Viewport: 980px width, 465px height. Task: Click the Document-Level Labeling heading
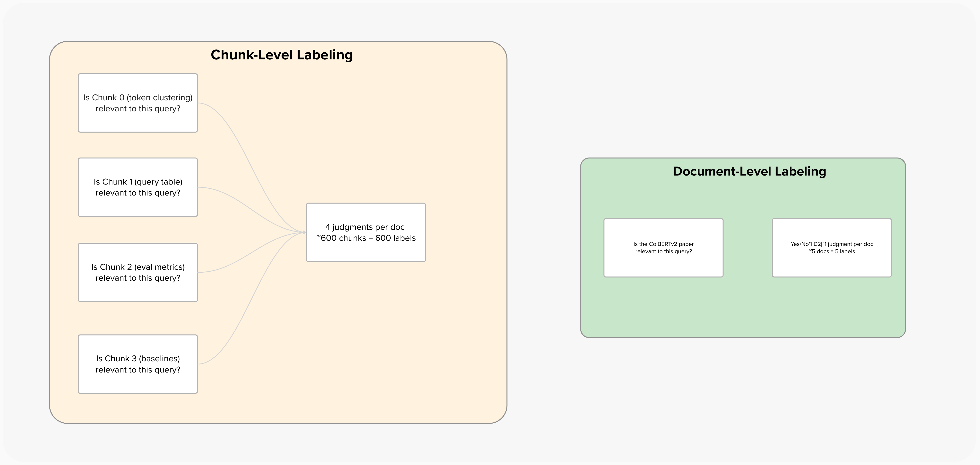pyautogui.click(x=750, y=171)
